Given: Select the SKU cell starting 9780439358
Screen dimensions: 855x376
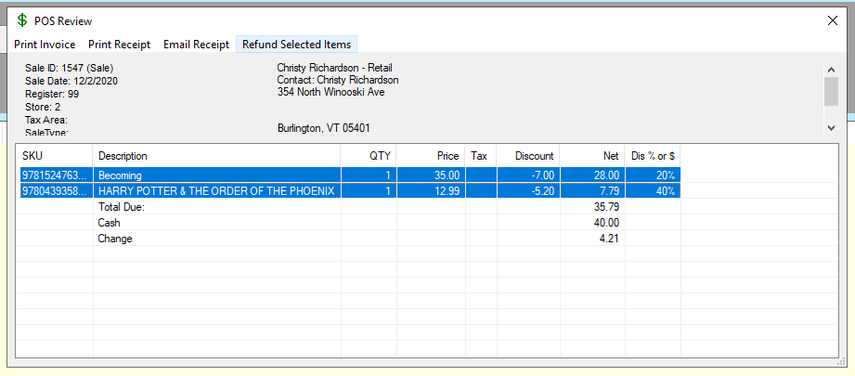Looking at the screenshot, I should [56, 191].
